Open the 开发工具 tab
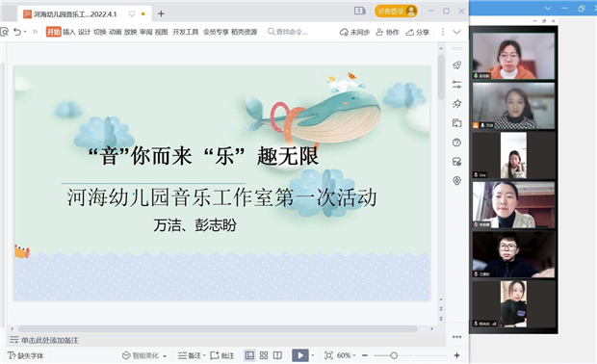 coord(186,32)
